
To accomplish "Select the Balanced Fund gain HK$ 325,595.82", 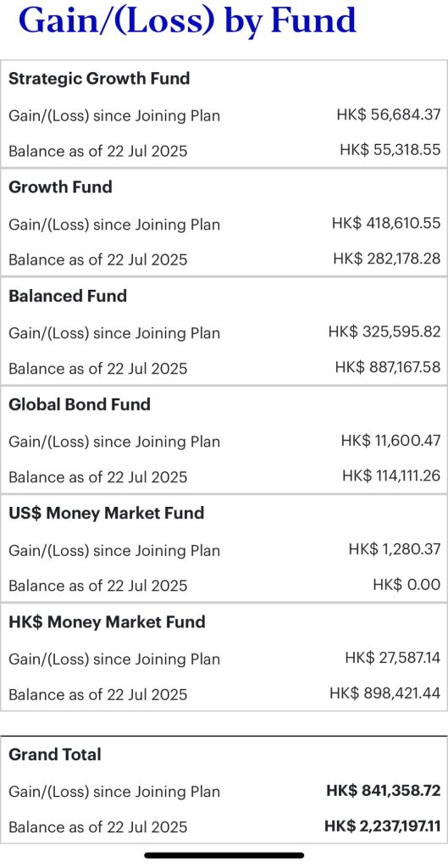I will (385, 332).
